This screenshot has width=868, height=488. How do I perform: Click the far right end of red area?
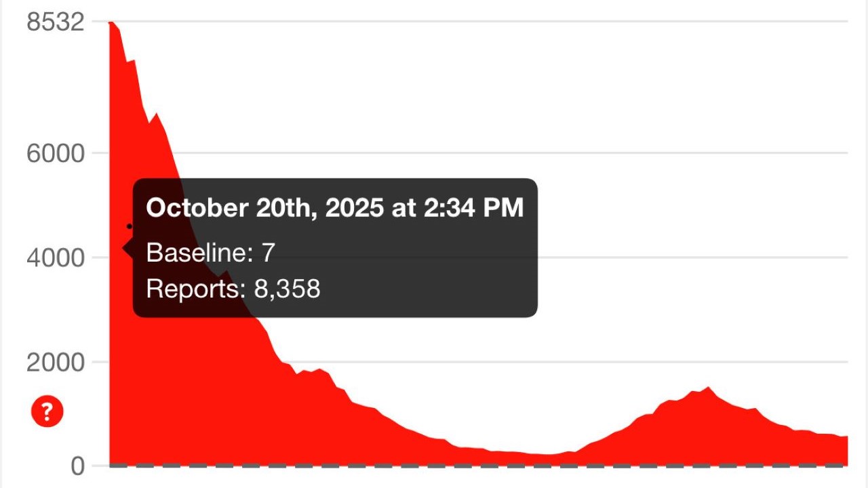tap(846, 449)
